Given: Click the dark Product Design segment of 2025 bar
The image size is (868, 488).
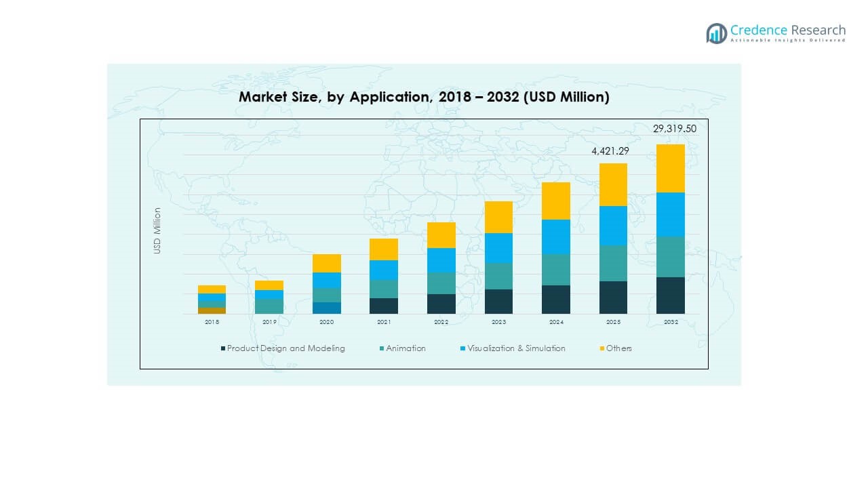Looking at the screenshot, I should (613, 297).
